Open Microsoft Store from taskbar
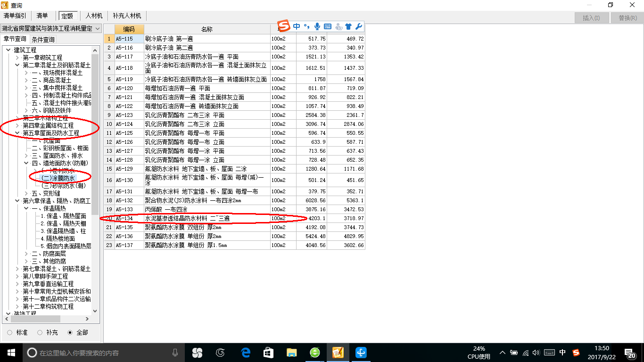The height and width of the screenshot is (362, 644). click(x=268, y=353)
